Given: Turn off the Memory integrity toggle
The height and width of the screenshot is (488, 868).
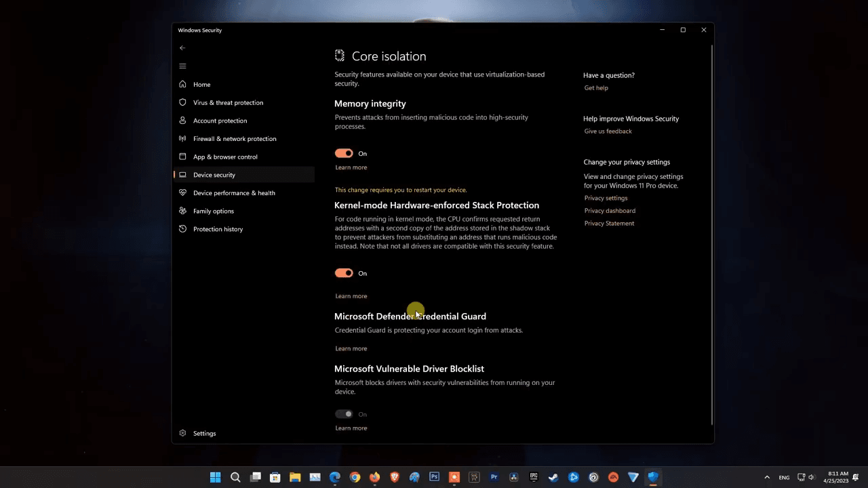Looking at the screenshot, I should [344, 153].
